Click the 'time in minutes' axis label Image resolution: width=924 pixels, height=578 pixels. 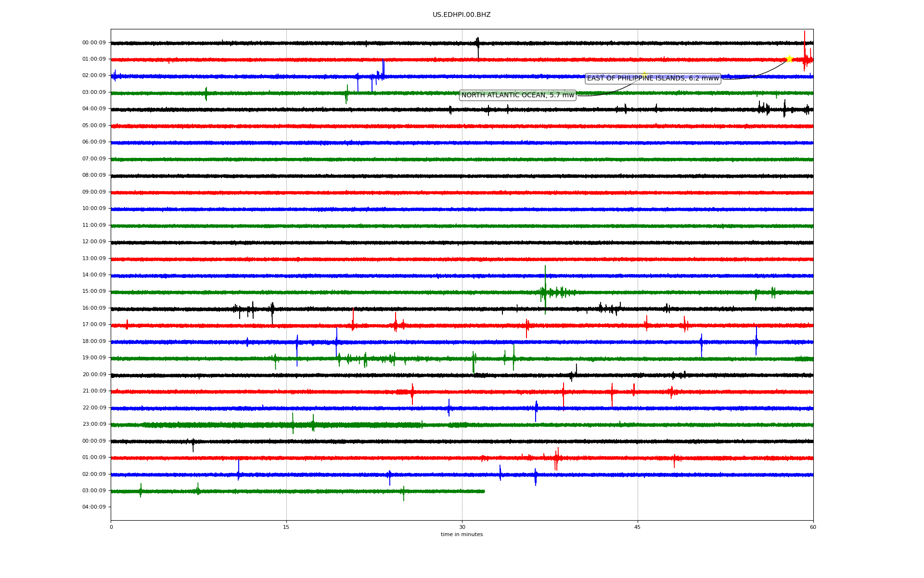[462, 535]
